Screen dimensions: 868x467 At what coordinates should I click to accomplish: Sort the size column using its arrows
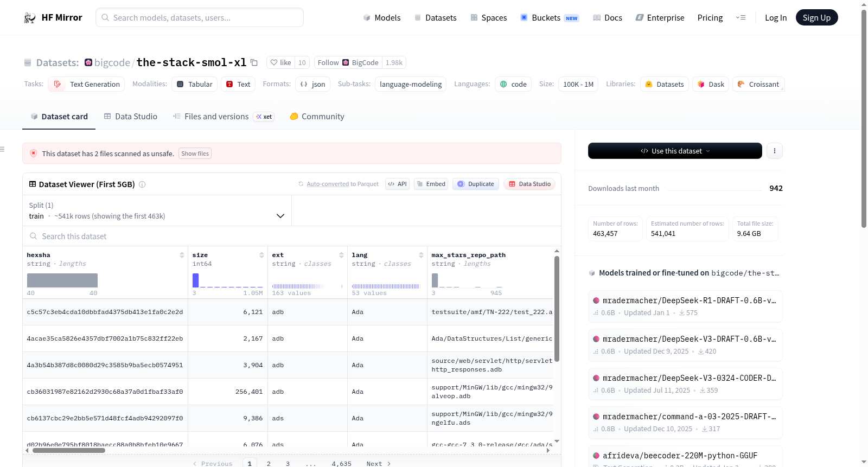tap(261, 255)
